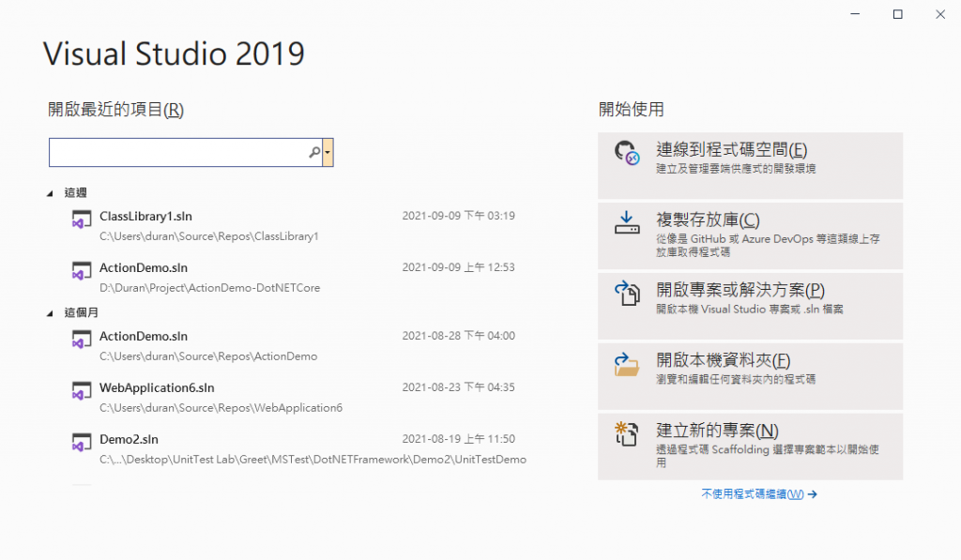Click the Scaffolding description text
This screenshot has width=961, height=560.
tap(768, 456)
